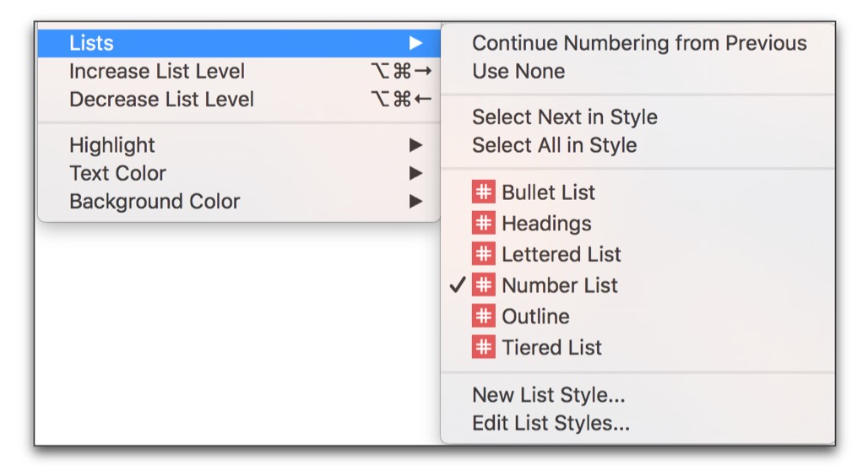Click the Outline list style icon
The image size is (868, 466).
pos(483,316)
